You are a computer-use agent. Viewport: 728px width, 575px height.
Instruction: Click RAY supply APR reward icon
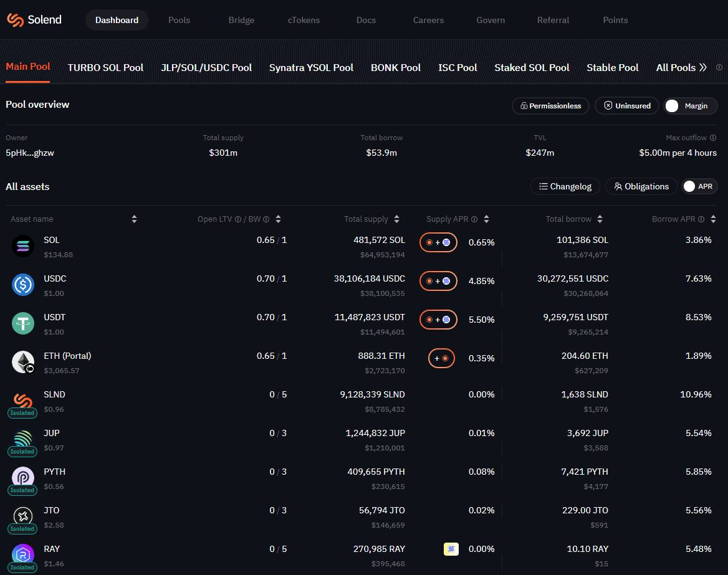click(451, 549)
